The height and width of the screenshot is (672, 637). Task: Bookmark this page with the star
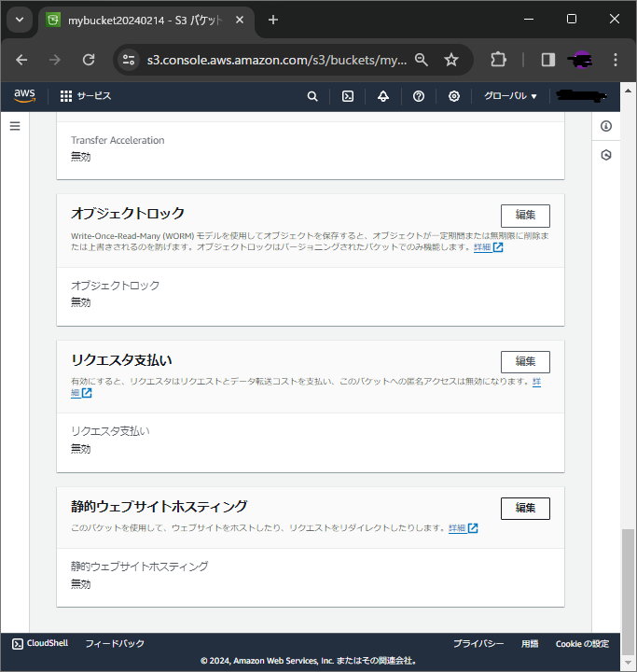pyautogui.click(x=451, y=60)
